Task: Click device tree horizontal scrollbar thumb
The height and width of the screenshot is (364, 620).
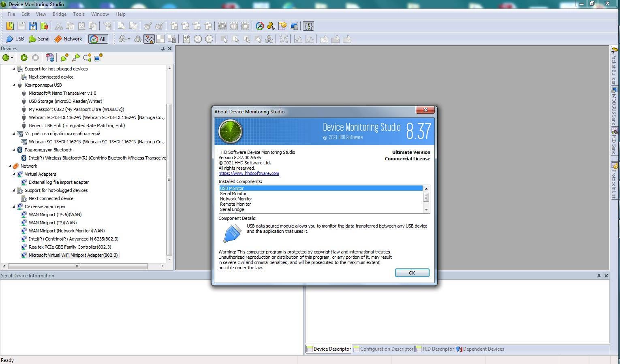Action: pos(78,266)
